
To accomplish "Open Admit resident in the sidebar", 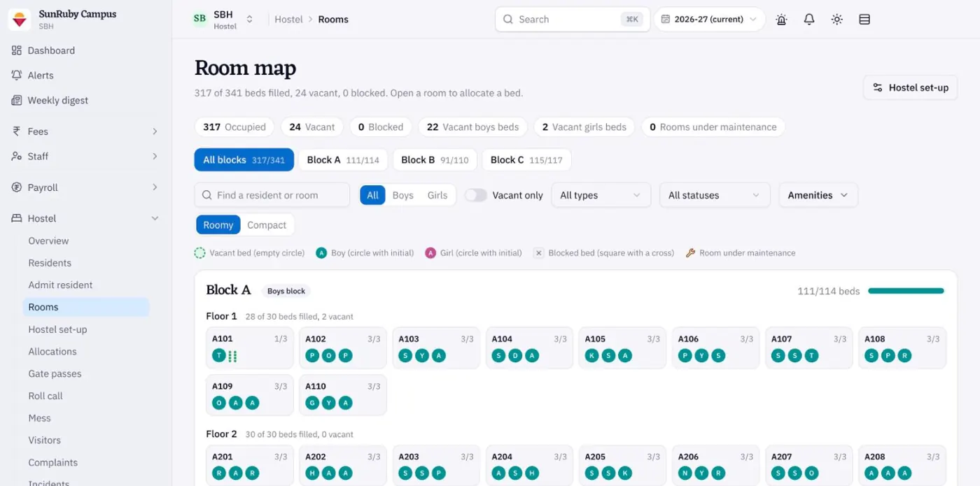I will point(60,285).
